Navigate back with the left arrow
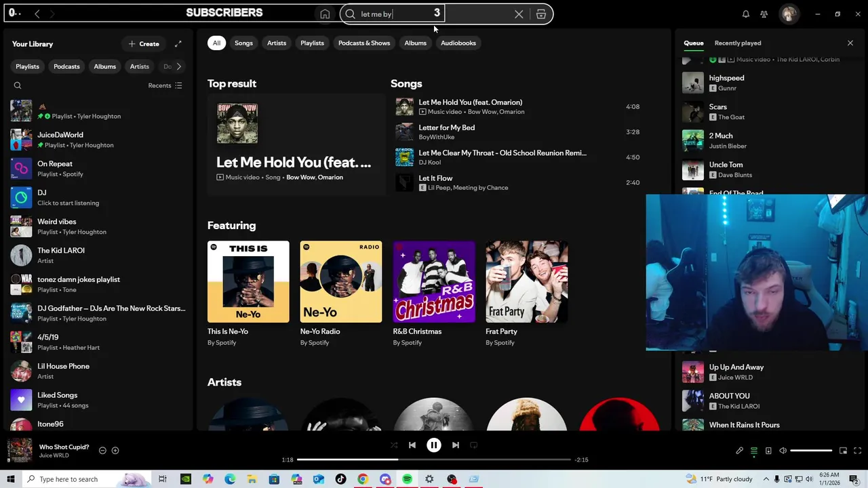The width and height of the screenshot is (868, 488). (x=37, y=14)
